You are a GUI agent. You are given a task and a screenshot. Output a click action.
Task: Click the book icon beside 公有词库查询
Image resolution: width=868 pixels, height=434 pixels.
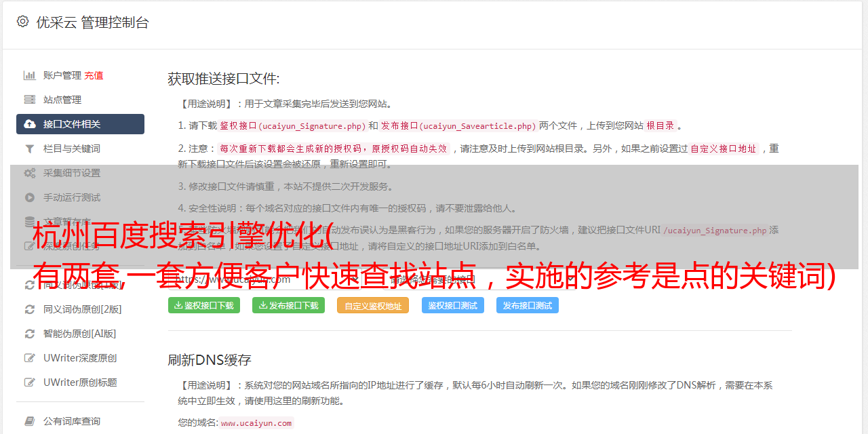(30, 421)
